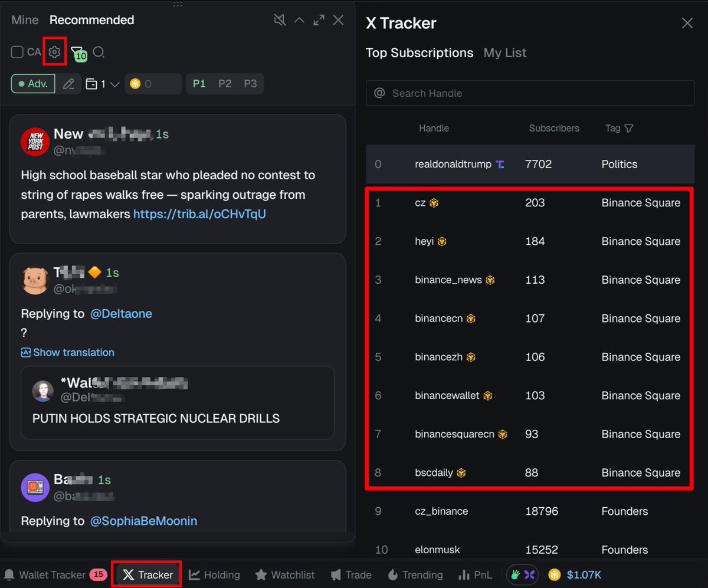Click the Binance icon beside heyi
This screenshot has height=588, width=708.
click(442, 241)
